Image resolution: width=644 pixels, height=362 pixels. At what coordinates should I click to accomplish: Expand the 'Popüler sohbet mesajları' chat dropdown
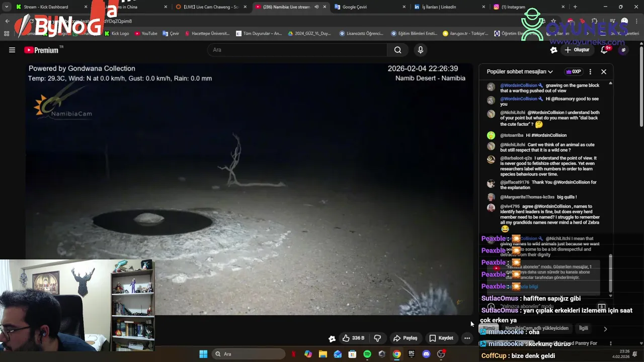click(x=520, y=71)
